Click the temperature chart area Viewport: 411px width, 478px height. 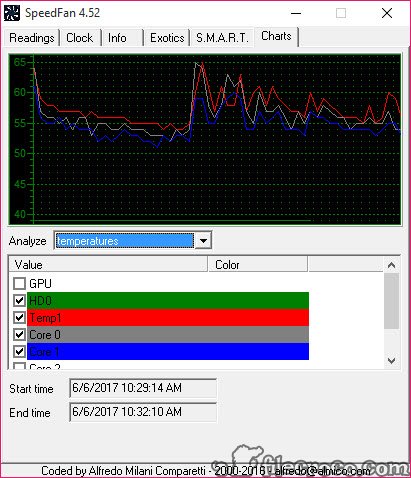205,139
